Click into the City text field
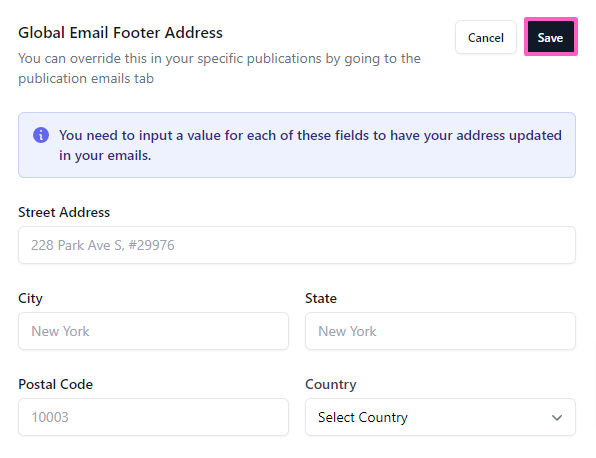596x458 pixels. point(153,331)
